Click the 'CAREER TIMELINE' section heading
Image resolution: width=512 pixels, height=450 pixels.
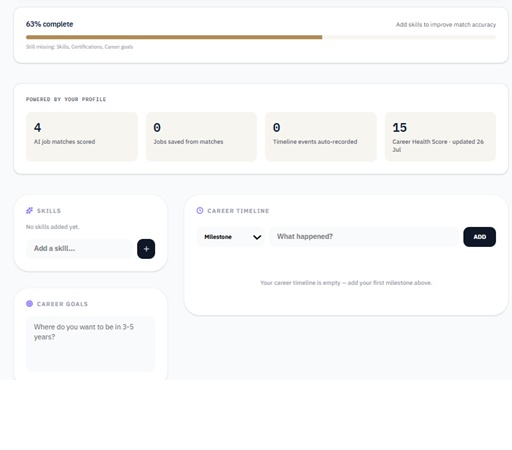point(238,211)
